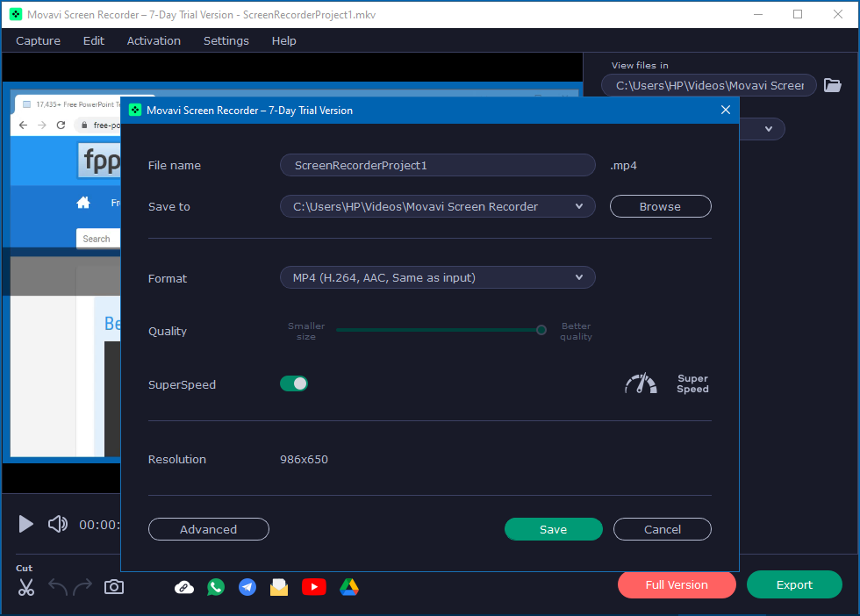The image size is (860, 616).
Task: Open the output folder icon
Action: coord(832,85)
